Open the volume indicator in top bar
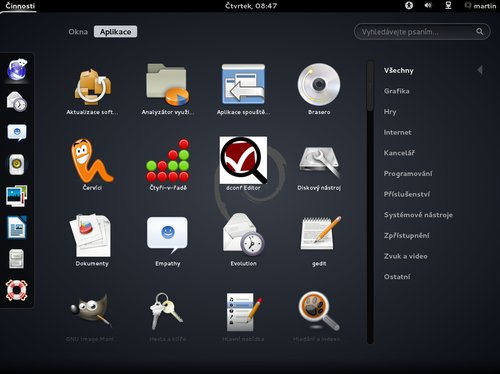500x374 pixels. click(x=428, y=5)
